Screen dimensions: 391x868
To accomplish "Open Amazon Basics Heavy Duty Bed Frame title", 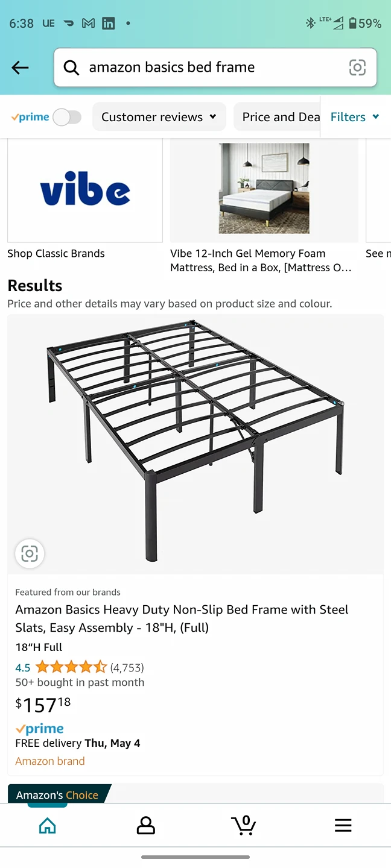I will tap(182, 618).
